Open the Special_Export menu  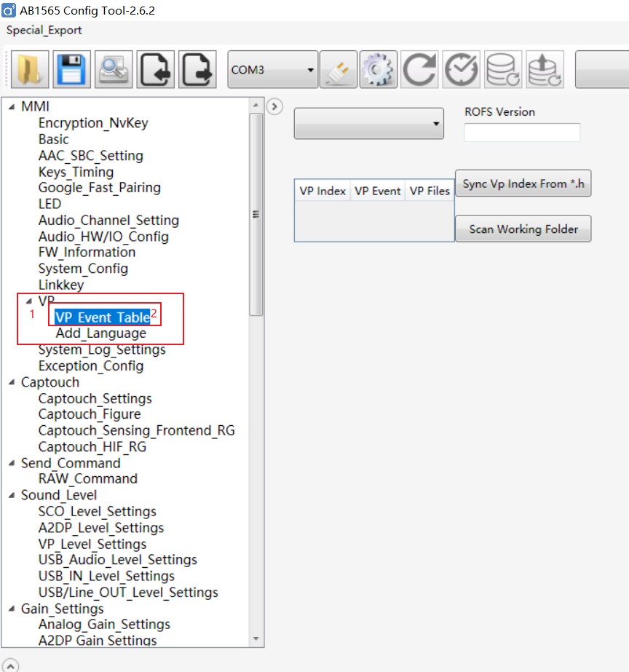44,30
